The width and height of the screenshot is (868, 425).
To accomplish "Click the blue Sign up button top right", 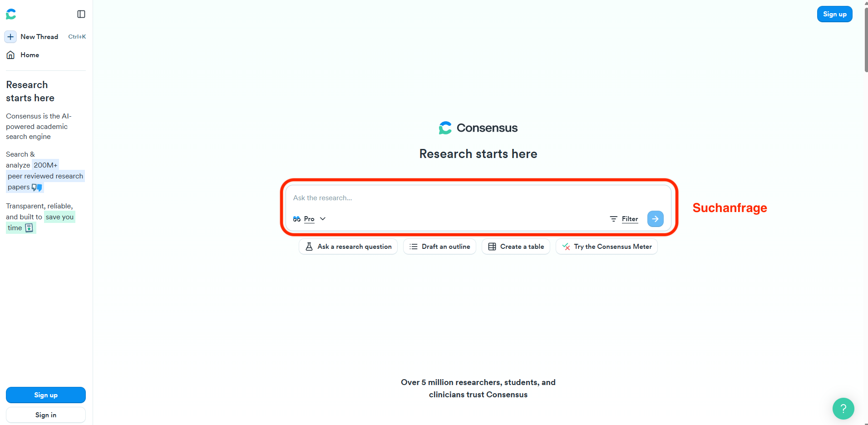I will (x=834, y=14).
